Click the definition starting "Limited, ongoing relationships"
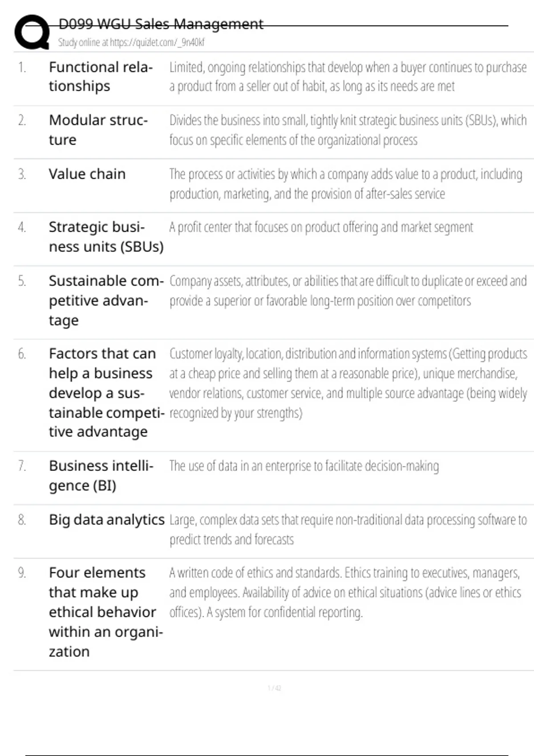534x756 pixels. point(347,76)
